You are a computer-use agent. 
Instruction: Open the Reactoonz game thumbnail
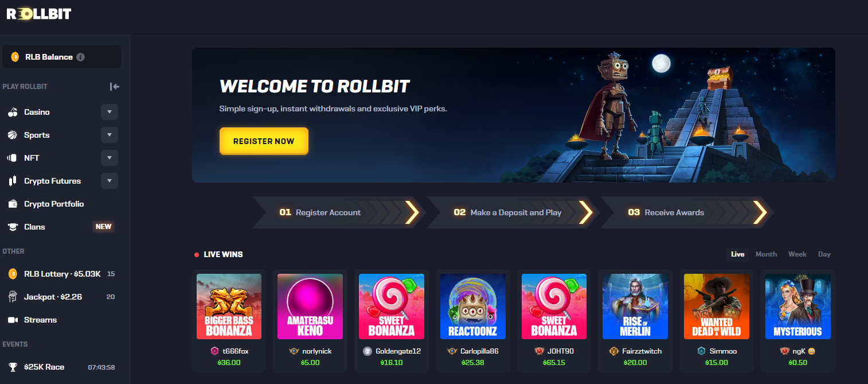(473, 306)
